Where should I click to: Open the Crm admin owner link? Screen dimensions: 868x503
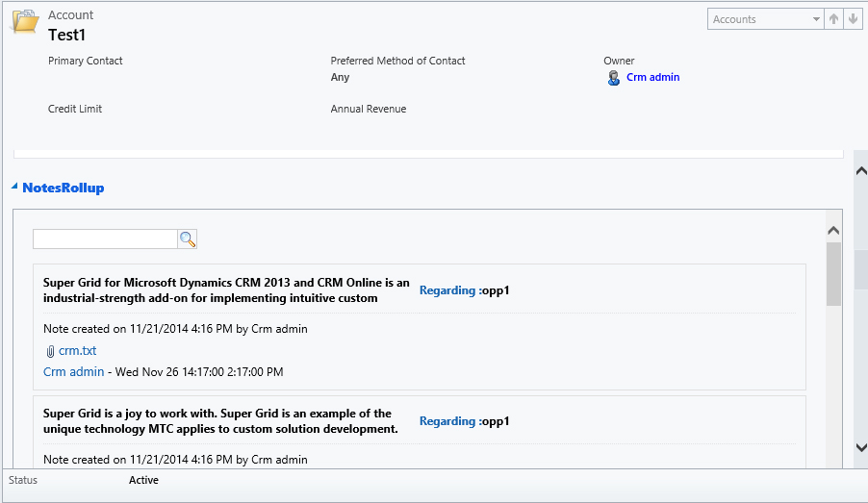[652, 77]
